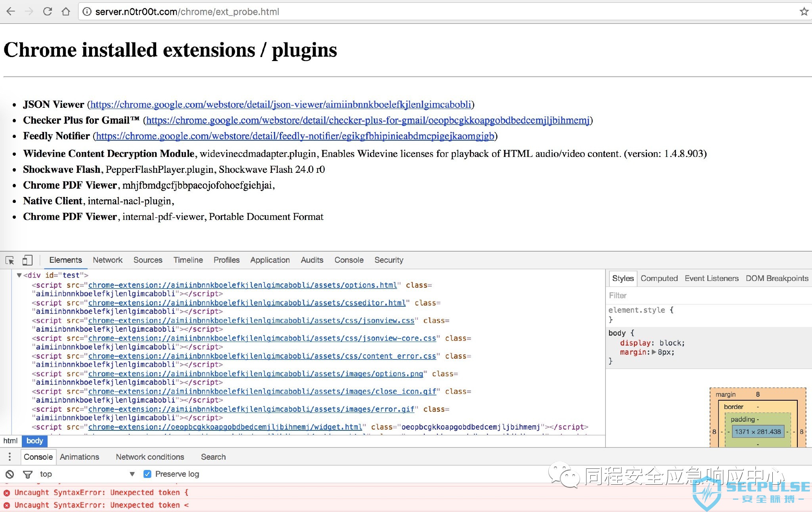Viewport: 812px width, 512px height.
Task: Open the Feedly Notifier webstore link
Action: pos(295,136)
